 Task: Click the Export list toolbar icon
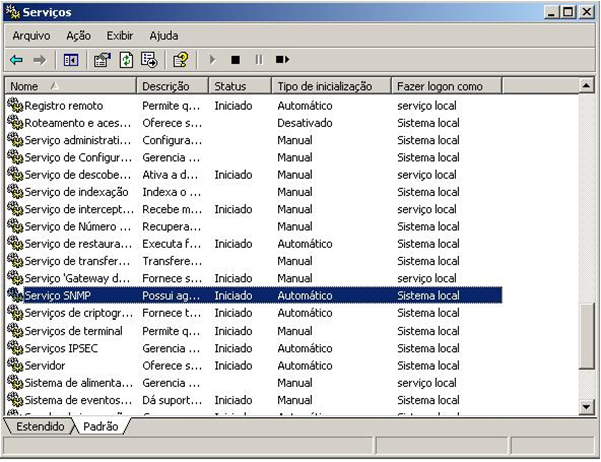[x=149, y=60]
